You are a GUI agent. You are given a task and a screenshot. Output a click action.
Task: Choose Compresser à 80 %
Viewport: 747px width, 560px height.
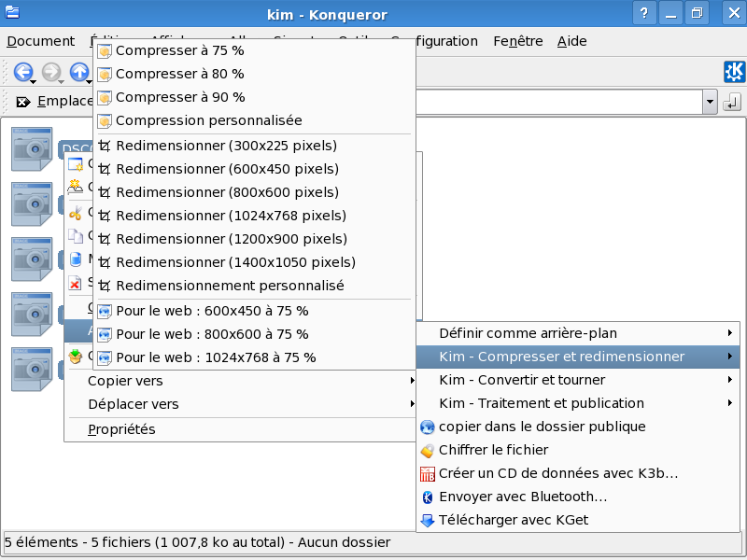point(254,74)
